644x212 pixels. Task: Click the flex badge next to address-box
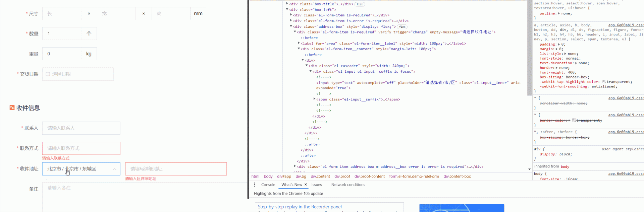[x=402, y=27]
